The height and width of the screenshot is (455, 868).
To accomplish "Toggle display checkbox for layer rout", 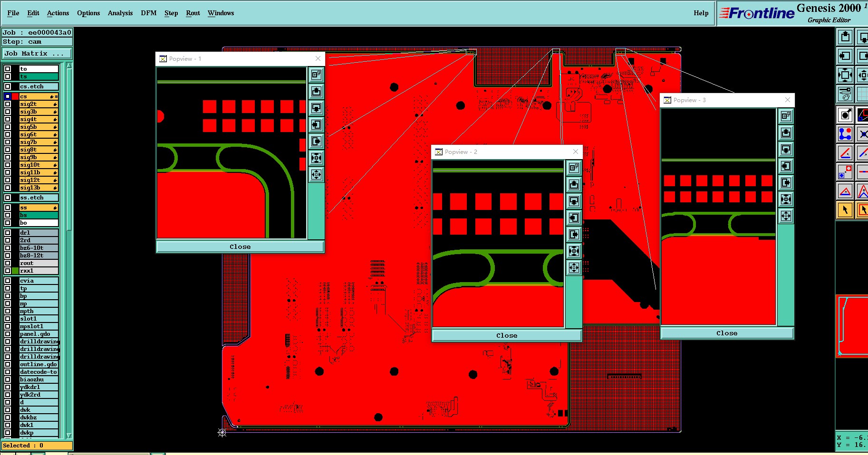I will click(x=8, y=263).
